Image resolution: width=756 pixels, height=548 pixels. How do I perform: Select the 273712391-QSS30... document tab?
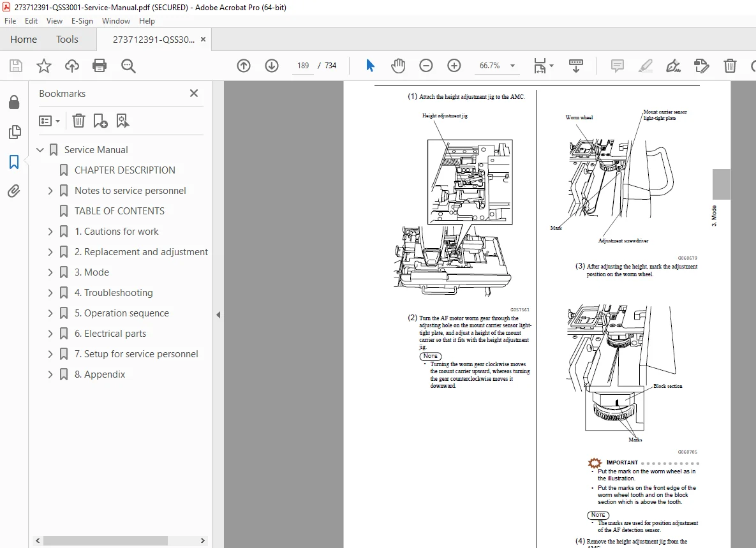coord(153,40)
